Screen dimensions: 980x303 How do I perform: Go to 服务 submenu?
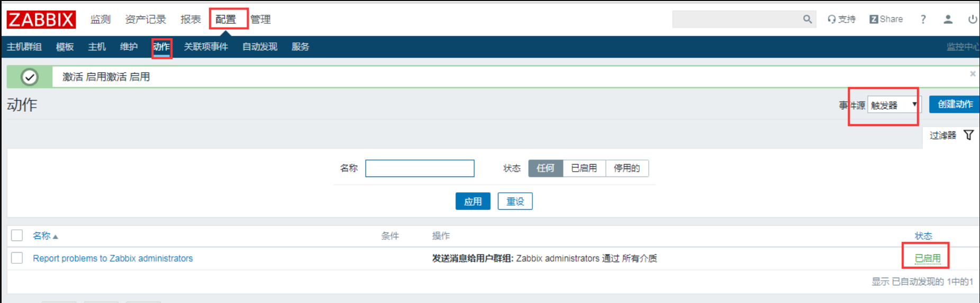tap(300, 47)
